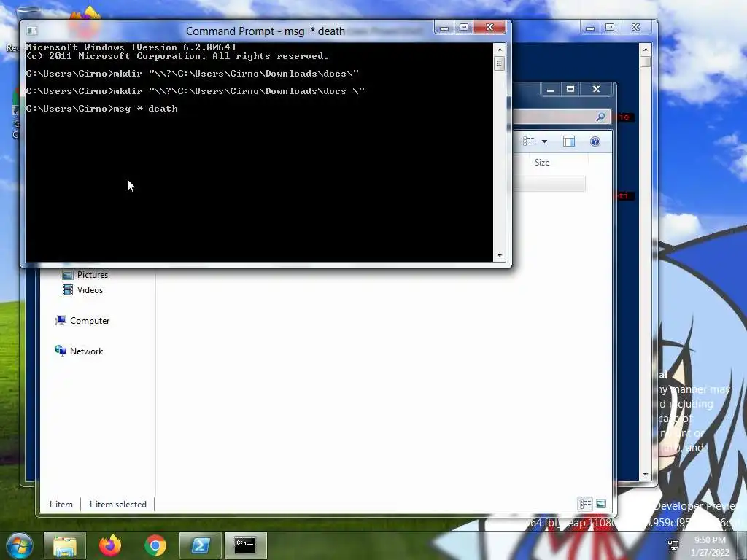Maximize the Explorer window
The height and width of the screenshot is (560, 747).
click(x=570, y=90)
